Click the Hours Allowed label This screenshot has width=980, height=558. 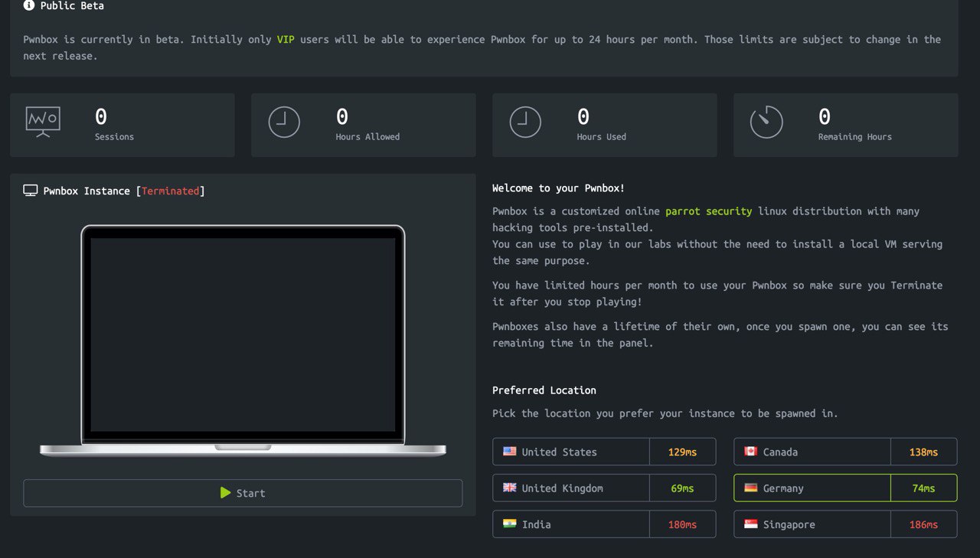point(367,137)
